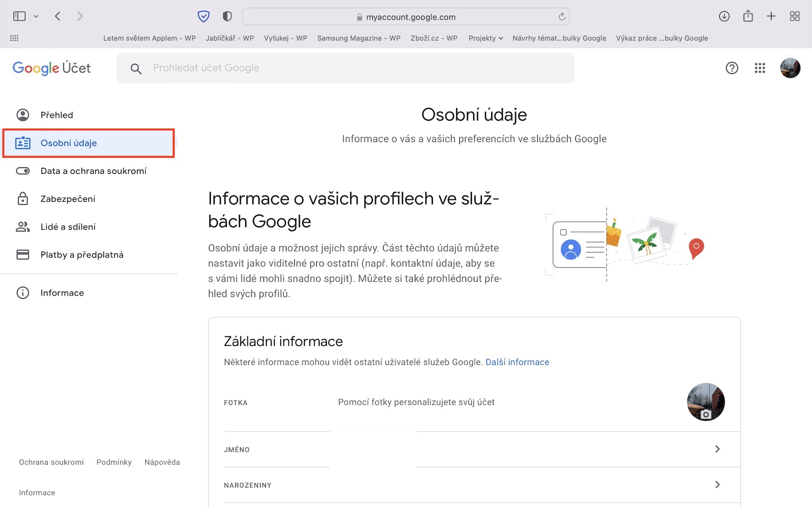This screenshot has height=508, width=812.
Task: Open the sidebar options dropdown arrow
Action: click(36, 17)
